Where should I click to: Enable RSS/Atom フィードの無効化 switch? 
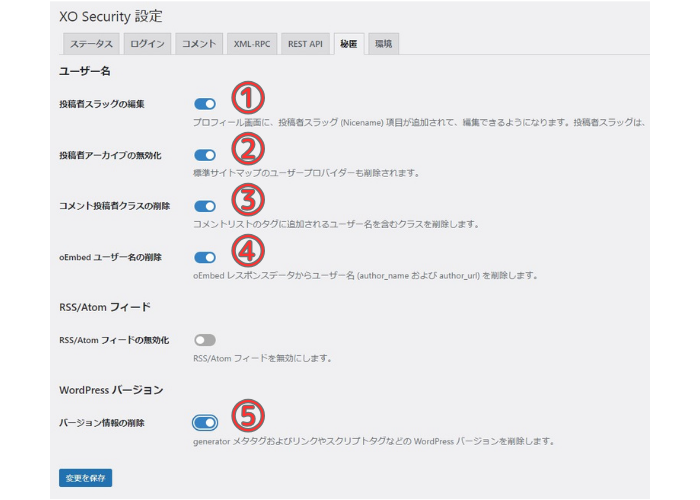click(205, 340)
